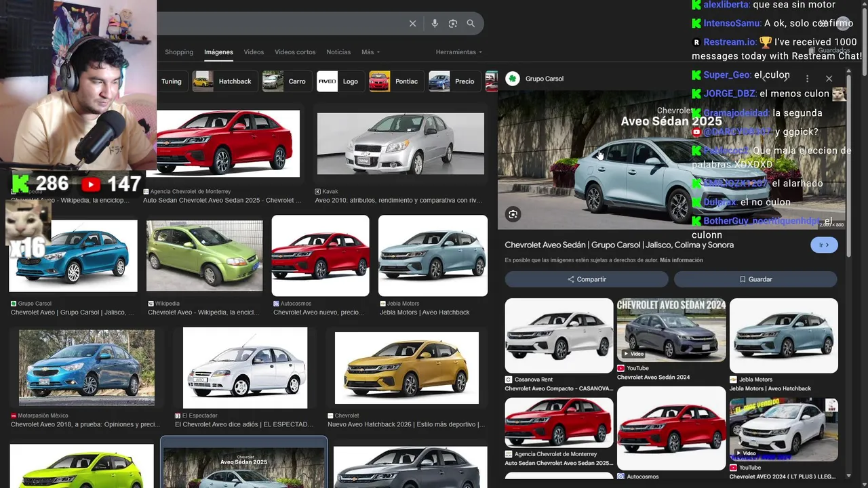
Task: Clear the search box with the X icon
Action: click(412, 24)
